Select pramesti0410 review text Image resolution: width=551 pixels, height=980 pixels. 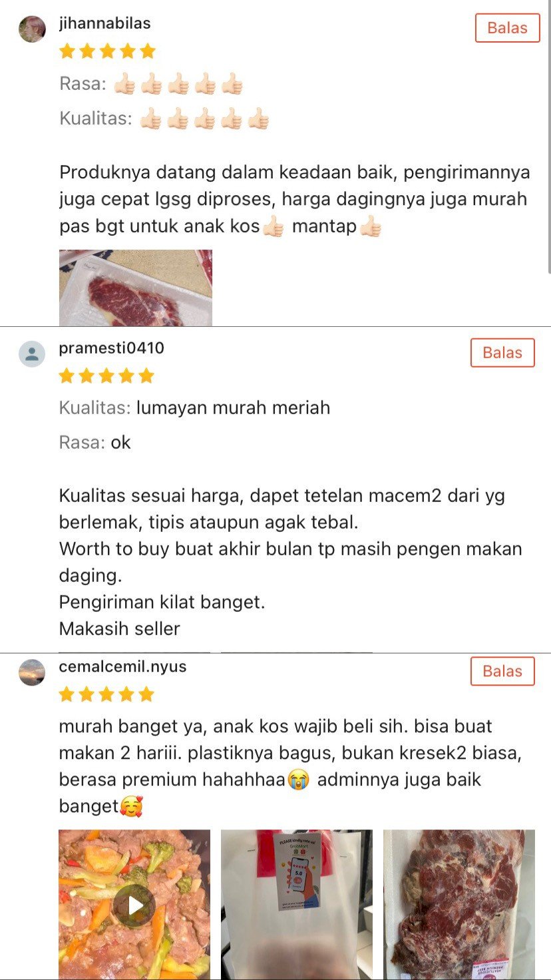[x=291, y=562]
